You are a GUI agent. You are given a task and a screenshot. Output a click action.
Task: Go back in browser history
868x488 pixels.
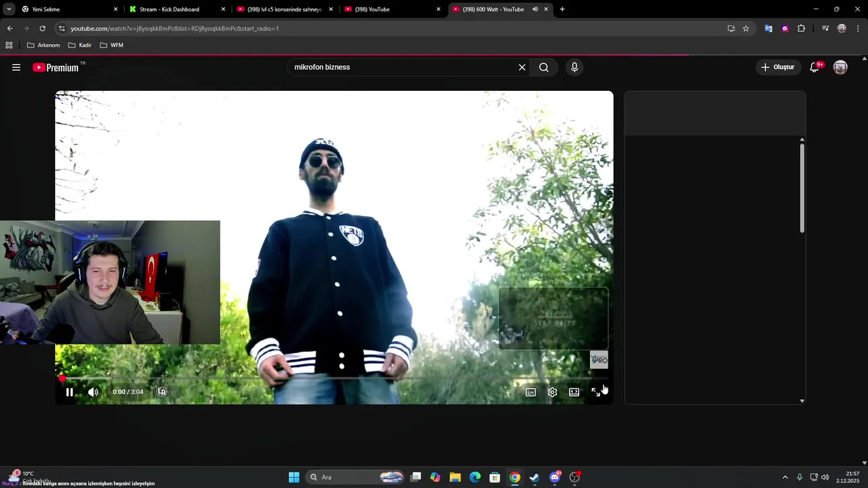click(x=9, y=28)
